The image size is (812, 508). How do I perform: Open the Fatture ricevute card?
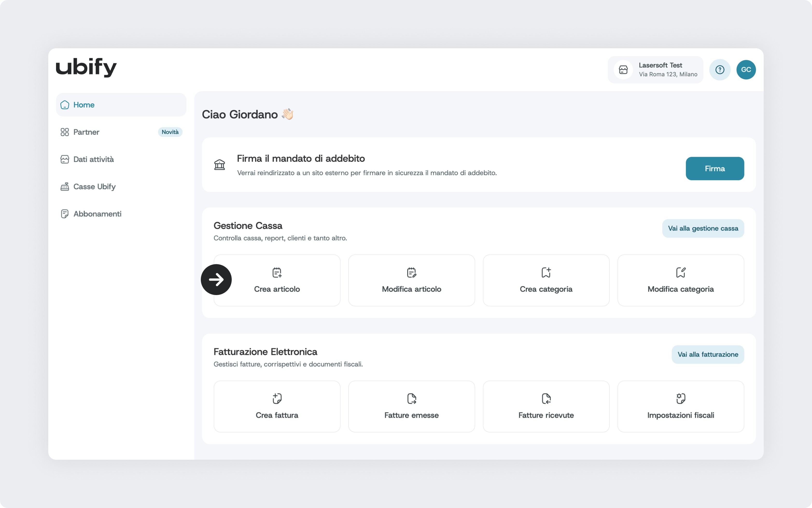(x=546, y=407)
